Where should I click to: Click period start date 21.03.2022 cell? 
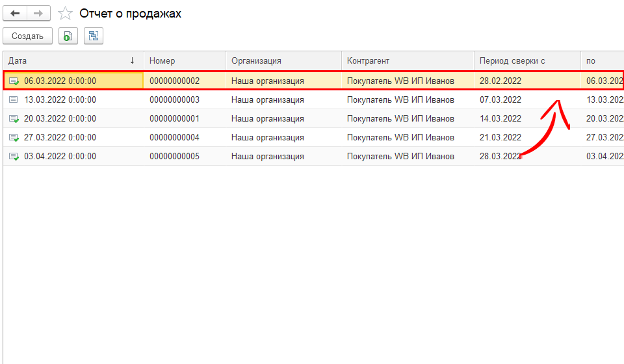(500, 138)
